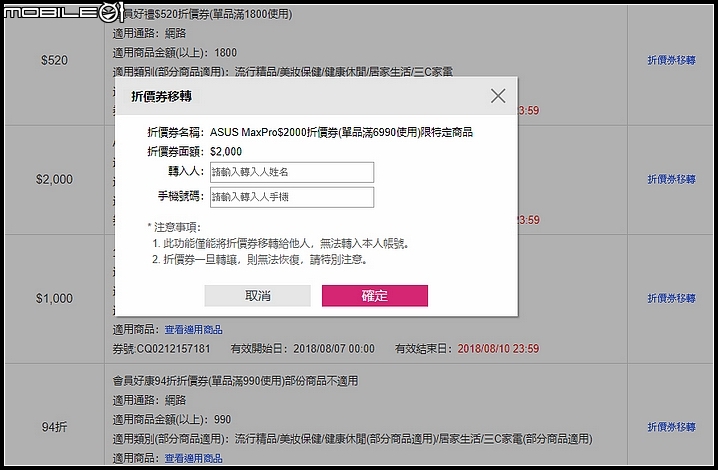Image resolution: width=718 pixels, height=470 pixels.
Task: Click the start date 2018/08/07 00:00
Action: (x=334, y=349)
